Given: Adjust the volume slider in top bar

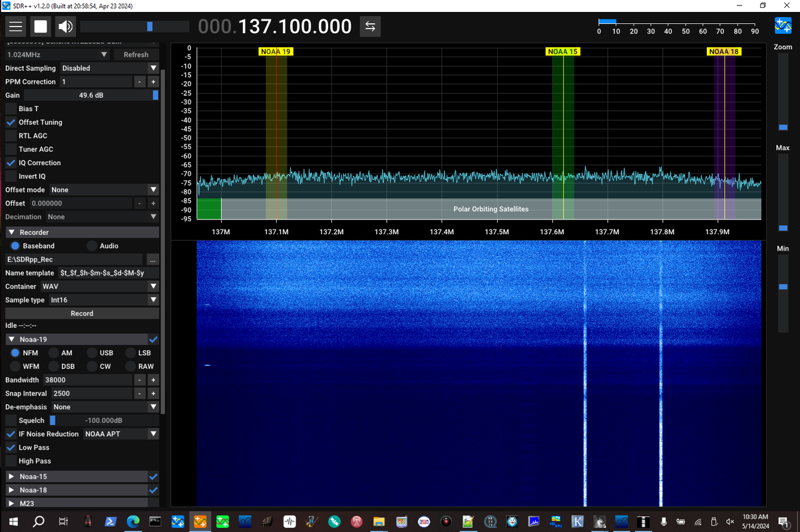Looking at the screenshot, I should [x=134, y=27].
